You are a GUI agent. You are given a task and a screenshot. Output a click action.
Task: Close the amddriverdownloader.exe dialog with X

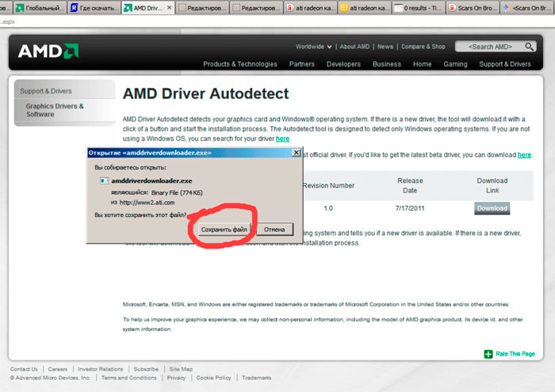pos(296,153)
